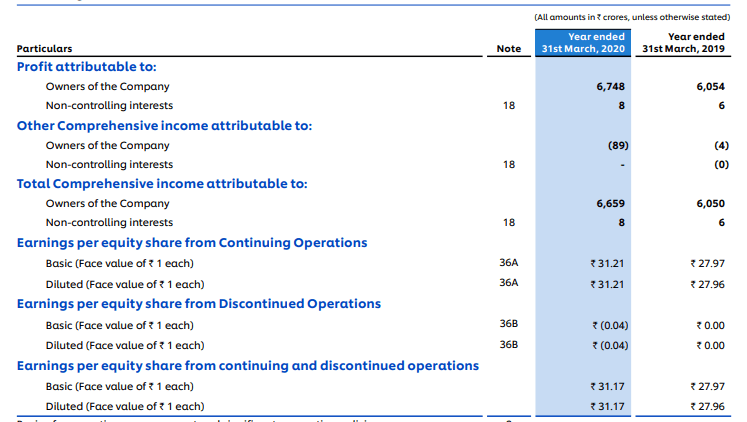Image resolution: width=747 pixels, height=422 pixels.
Task: Click note 36B beside Diluted discontinued operations
Action: [x=508, y=345]
